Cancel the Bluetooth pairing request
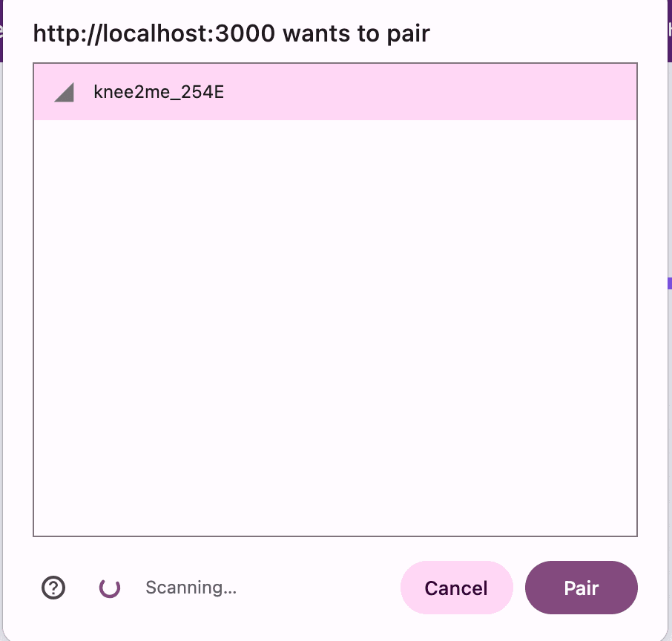Image resolution: width=672 pixels, height=641 pixels. 456,588
